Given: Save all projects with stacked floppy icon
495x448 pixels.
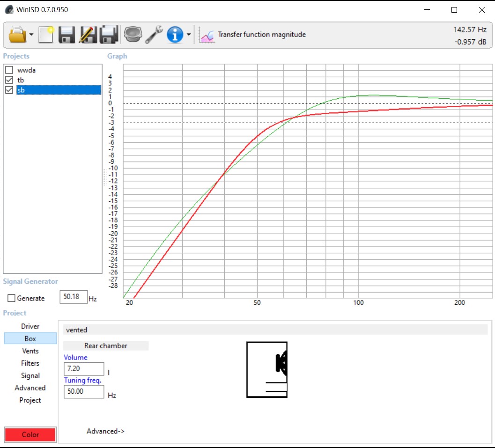Looking at the screenshot, I should point(109,34).
